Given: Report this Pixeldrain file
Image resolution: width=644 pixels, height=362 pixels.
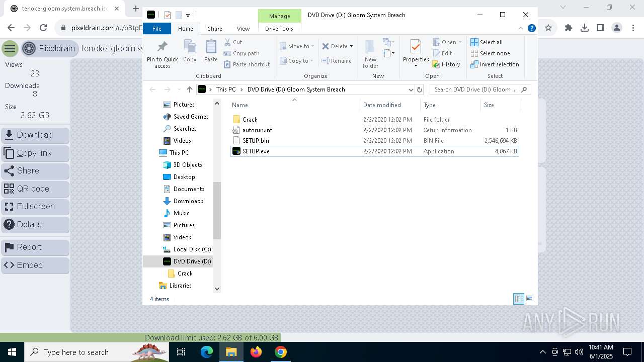Looking at the screenshot, I should (35, 247).
